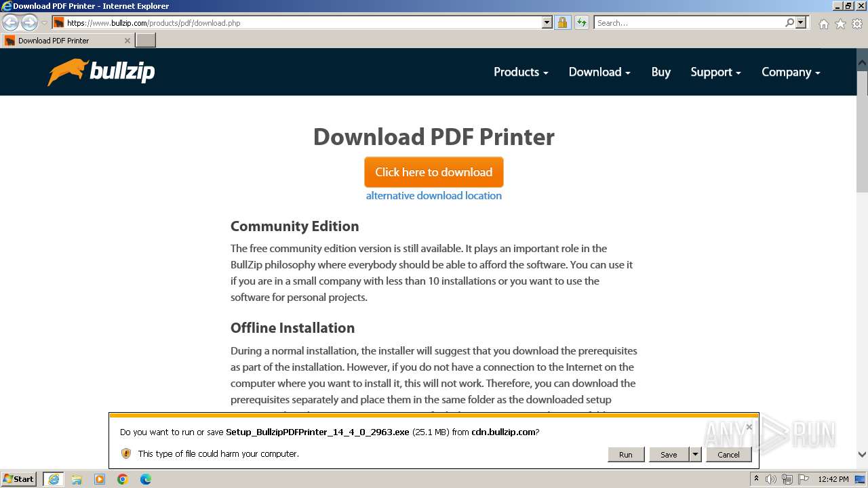Viewport: 868px width, 488px height.
Task: Close the download notification bar
Action: coord(749,427)
